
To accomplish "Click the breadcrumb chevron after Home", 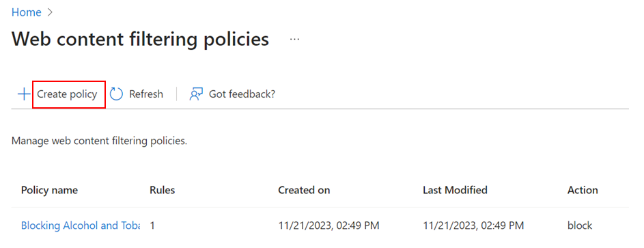I will [x=50, y=12].
